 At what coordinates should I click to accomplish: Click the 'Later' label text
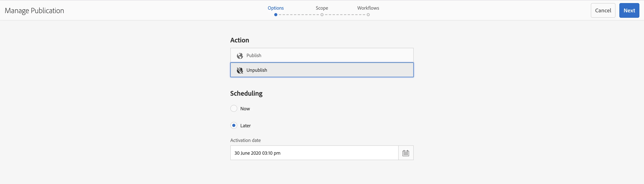click(x=245, y=126)
